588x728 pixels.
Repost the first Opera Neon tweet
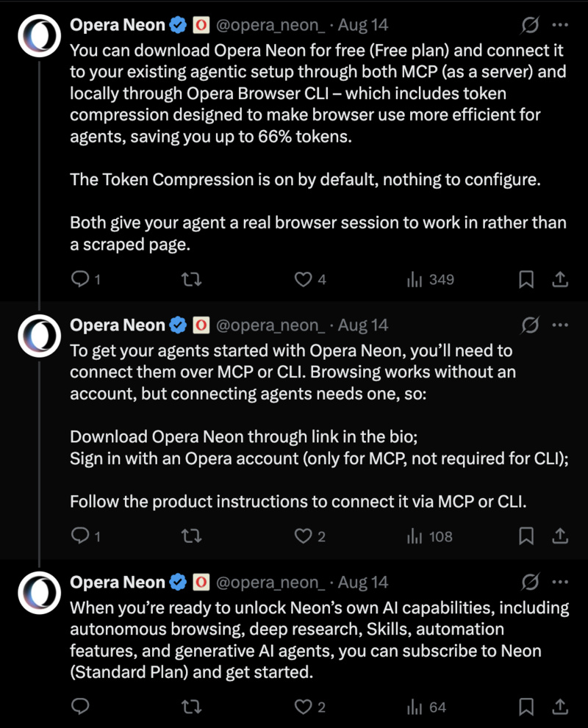tap(191, 279)
